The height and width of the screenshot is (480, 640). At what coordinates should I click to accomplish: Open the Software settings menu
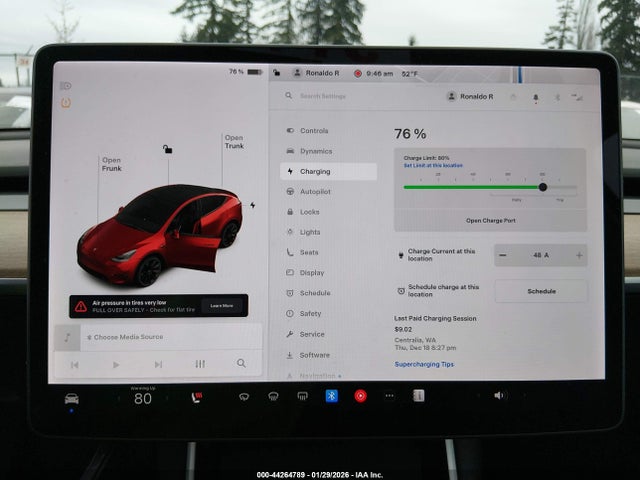(x=308, y=355)
